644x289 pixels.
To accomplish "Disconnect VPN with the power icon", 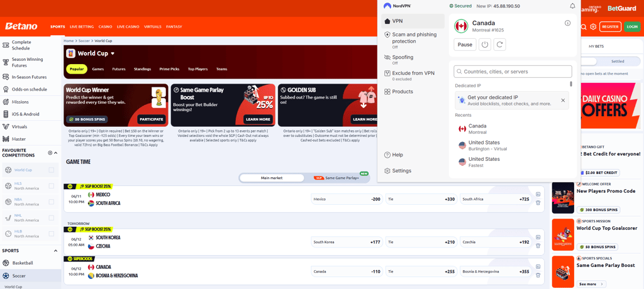I will 485,45.
